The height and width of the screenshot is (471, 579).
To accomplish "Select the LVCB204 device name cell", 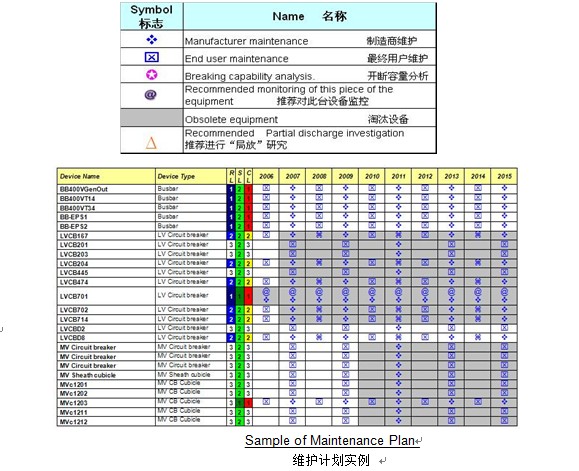I will tap(106, 264).
